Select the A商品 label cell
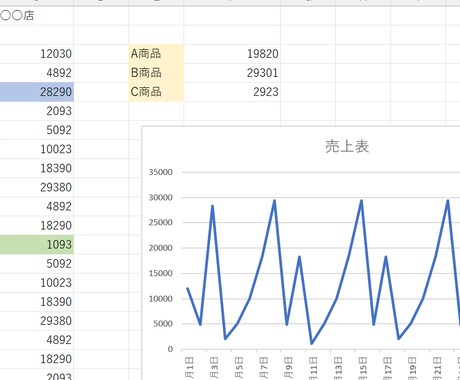Viewport: 460px width, 380px height. [156, 54]
